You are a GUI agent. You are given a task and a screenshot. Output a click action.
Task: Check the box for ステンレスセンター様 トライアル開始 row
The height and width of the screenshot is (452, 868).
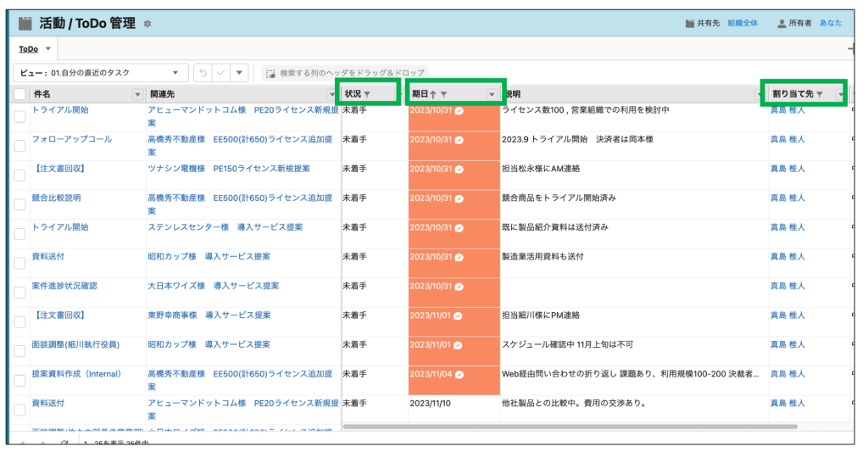click(20, 234)
